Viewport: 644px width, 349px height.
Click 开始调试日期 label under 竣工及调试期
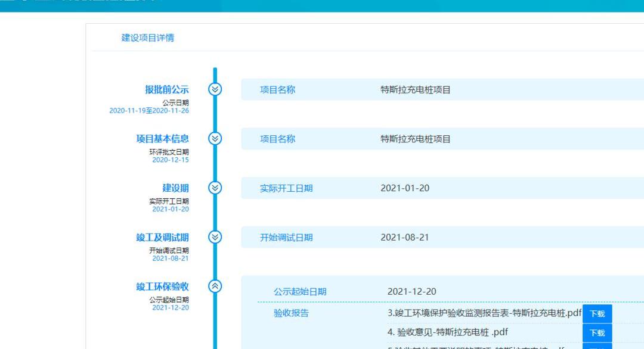coord(169,250)
